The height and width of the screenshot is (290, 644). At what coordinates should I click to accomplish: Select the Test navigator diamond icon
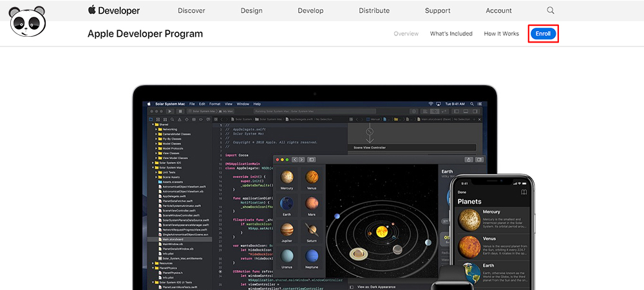click(187, 119)
